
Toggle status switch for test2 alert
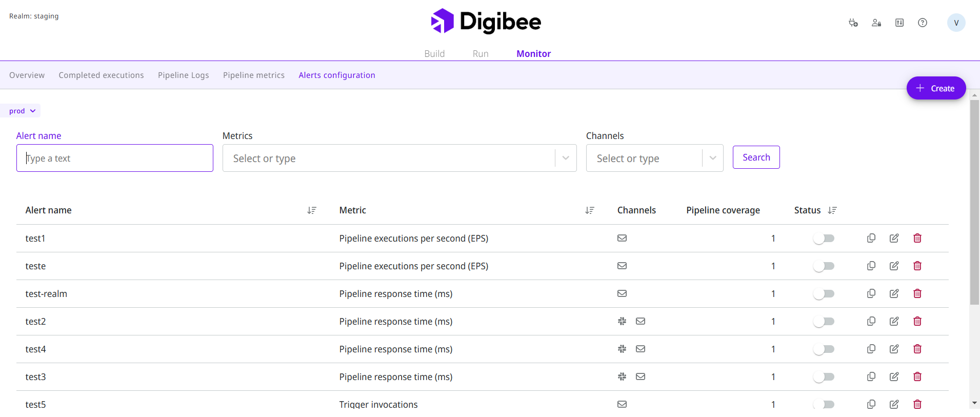tap(824, 322)
